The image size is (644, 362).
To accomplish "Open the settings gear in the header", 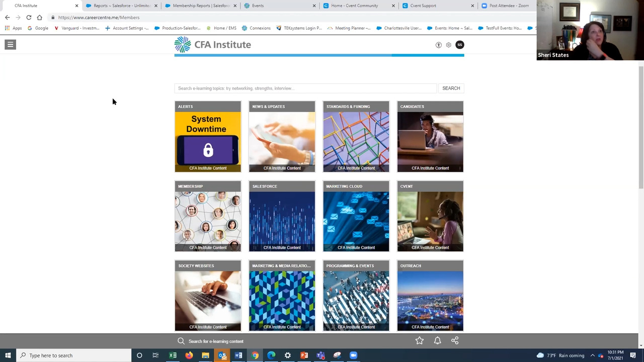I will [x=449, y=45].
